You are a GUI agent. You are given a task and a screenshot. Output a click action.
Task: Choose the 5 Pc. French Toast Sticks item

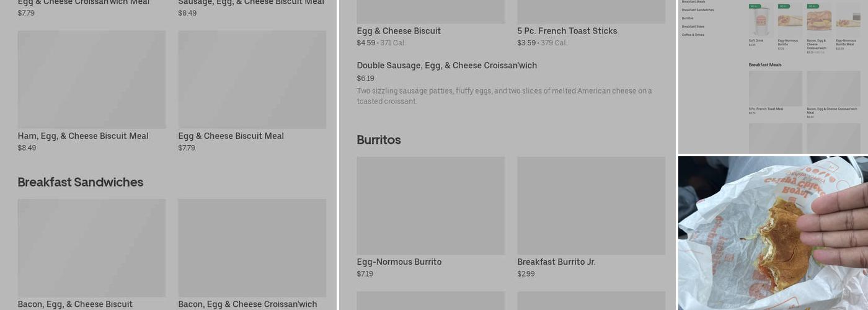pos(567,31)
